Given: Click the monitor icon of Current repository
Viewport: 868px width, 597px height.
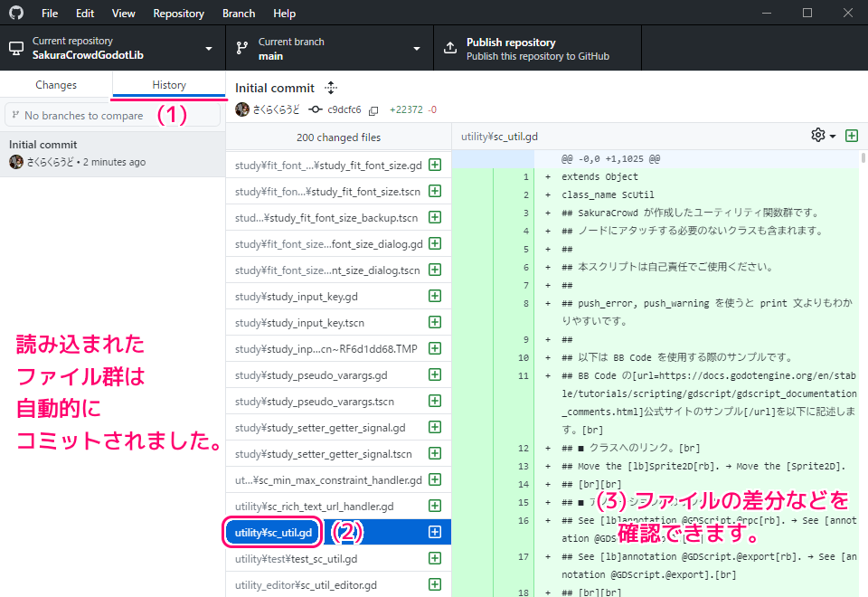Looking at the screenshot, I should pyautogui.click(x=16, y=48).
